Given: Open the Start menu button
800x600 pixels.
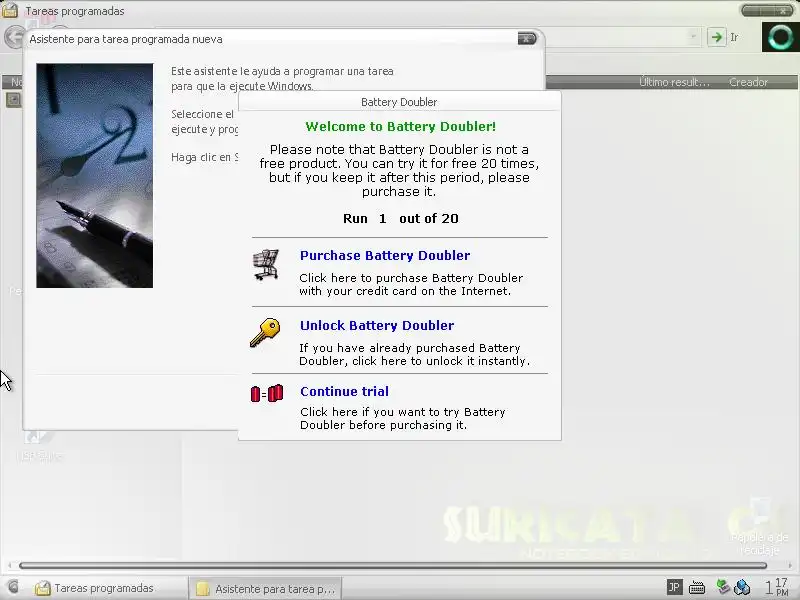Looking at the screenshot, I should click(x=13, y=587).
